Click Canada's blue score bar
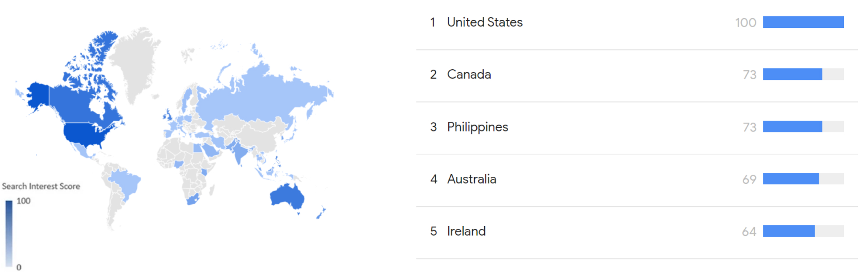Image resolution: width=868 pixels, height=274 pixels. [792, 74]
